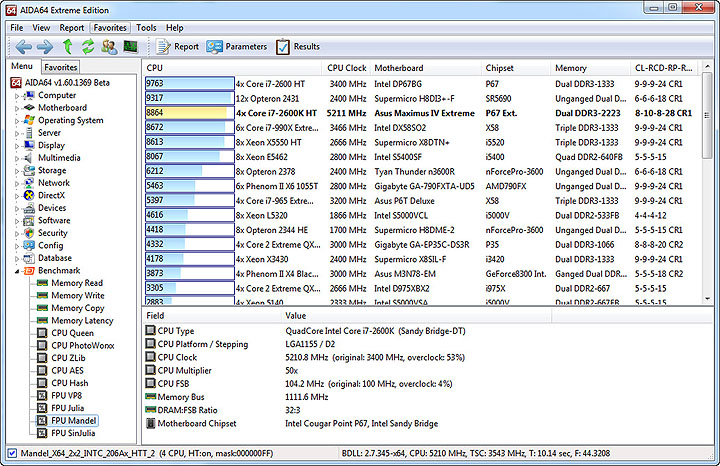
Task: Click the Back navigation arrow
Action: click(x=23, y=46)
